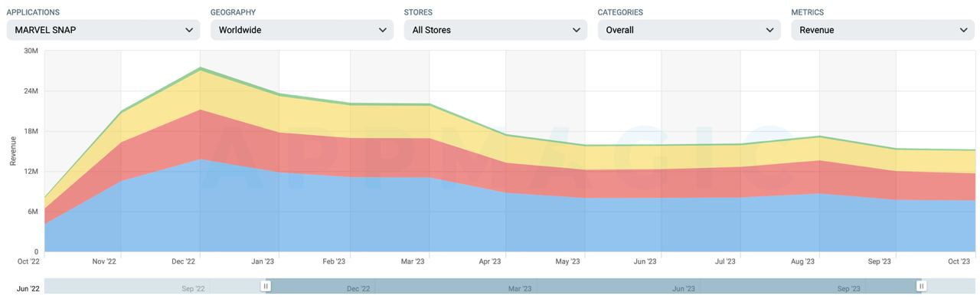Click the METRICS heading label
The height and width of the screenshot is (299, 980).
pos(807,12)
